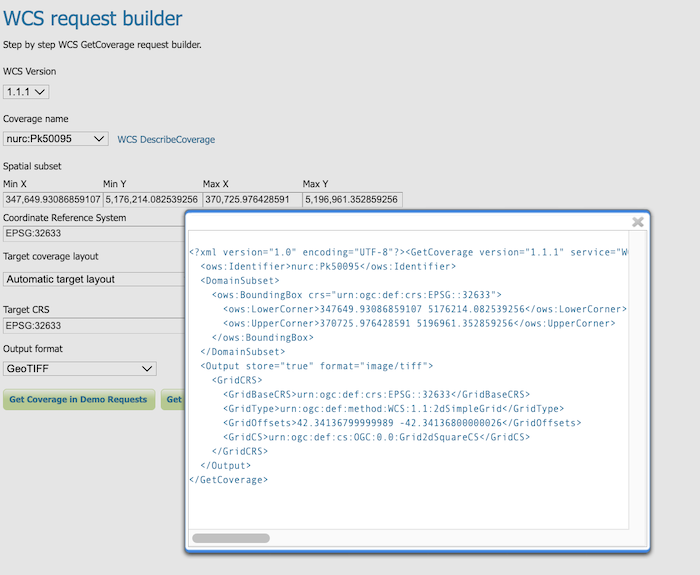The width and height of the screenshot is (700, 575).
Task: Click the GridOffsets line in XML
Action: [402, 423]
